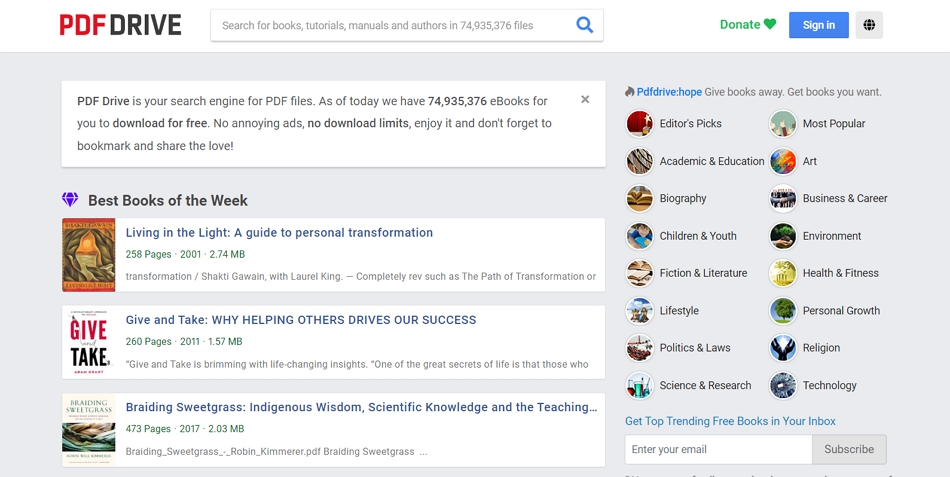
Task: Open the Pdfdrive:hope link
Action: (x=669, y=92)
